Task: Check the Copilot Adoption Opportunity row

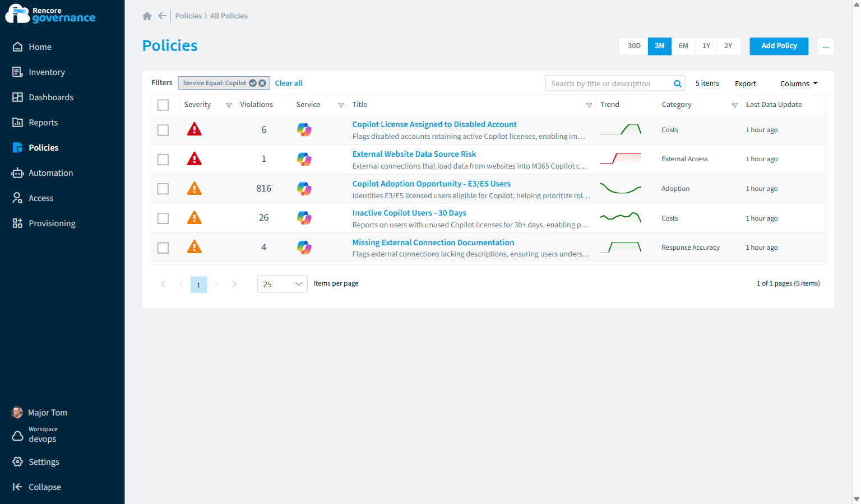Action: [163, 189]
